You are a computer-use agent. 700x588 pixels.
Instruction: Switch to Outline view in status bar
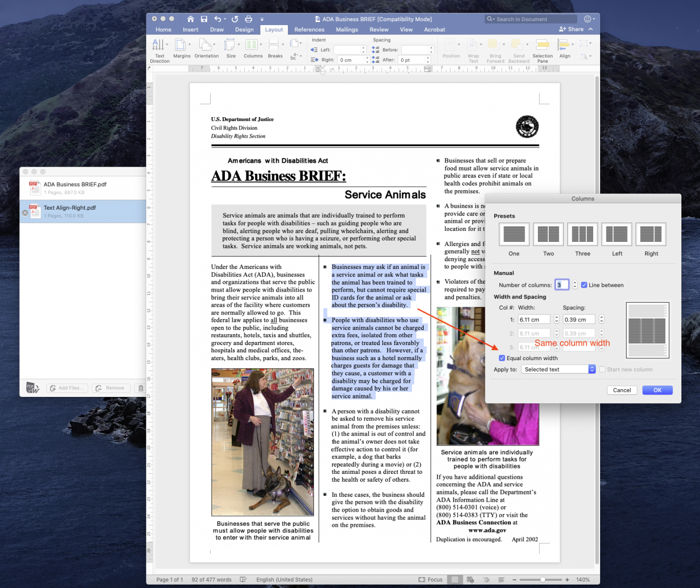pyautogui.click(x=486, y=580)
